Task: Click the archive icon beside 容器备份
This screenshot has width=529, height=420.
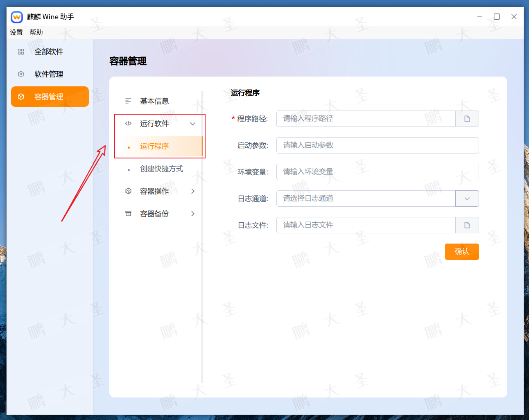Action: click(128, 214)
